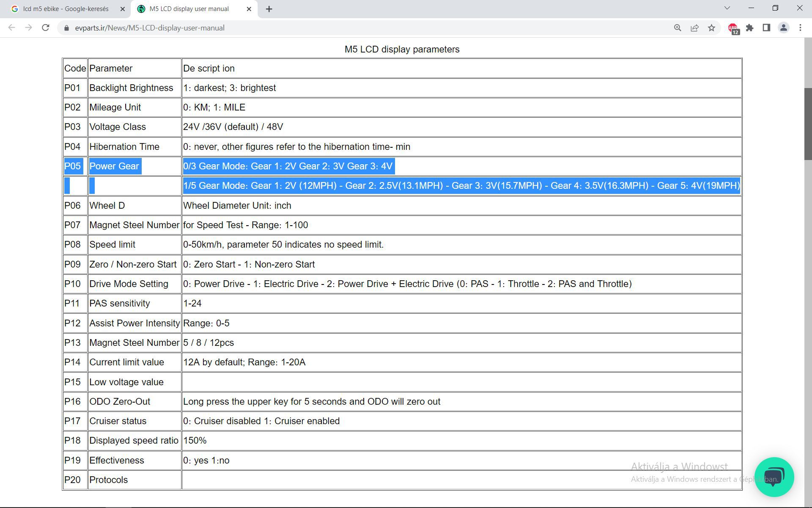
Task: Expand the tab search chevron
Action: tap(727, 8)
